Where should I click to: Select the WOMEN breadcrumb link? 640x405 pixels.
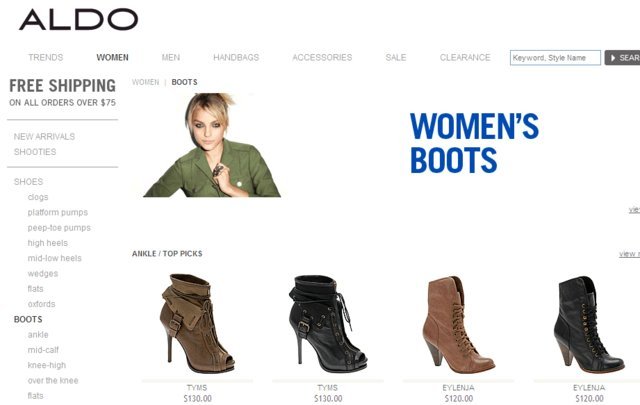[x=145, y=82]
